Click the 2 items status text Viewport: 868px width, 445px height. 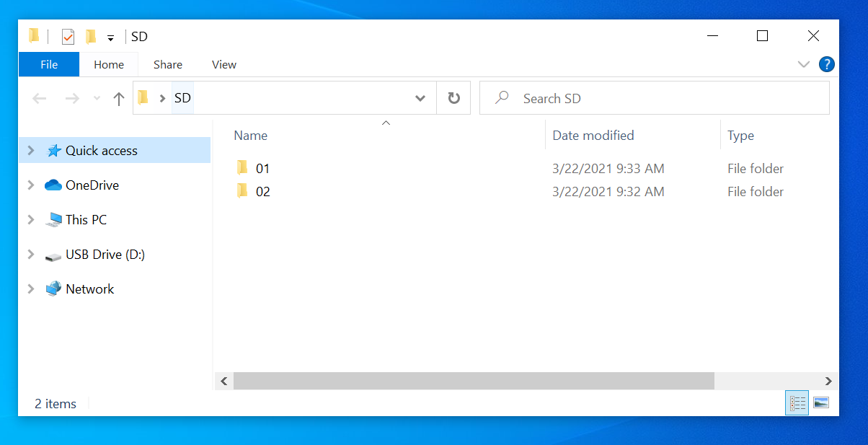tap(56, 404)
